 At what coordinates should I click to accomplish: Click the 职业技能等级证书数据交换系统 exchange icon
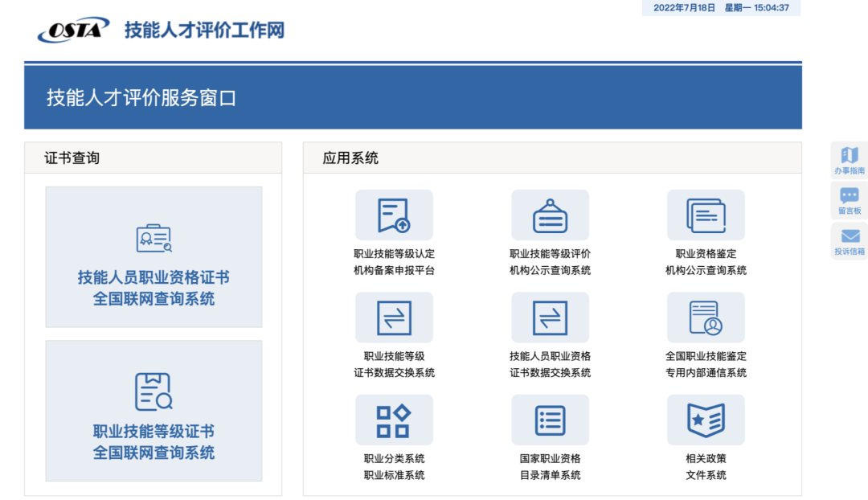(x=394, y=318)
